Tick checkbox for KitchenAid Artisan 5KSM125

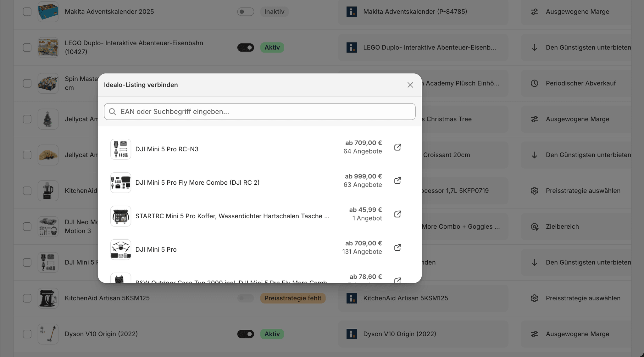[x=27, y=298]
